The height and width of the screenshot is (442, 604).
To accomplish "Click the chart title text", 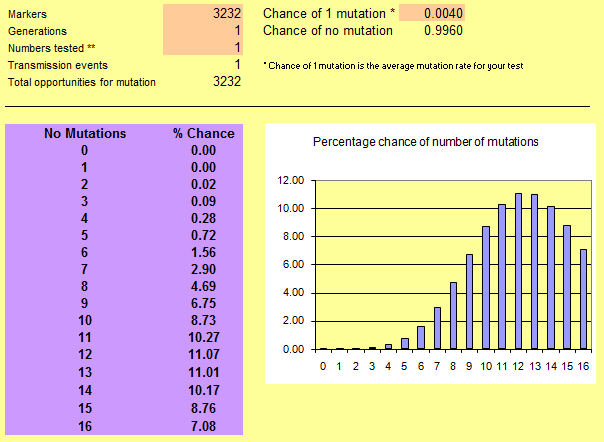I will [426, 142].
